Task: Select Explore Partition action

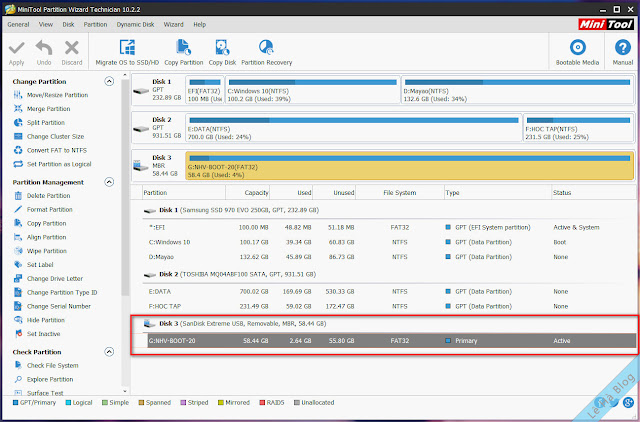Action: tap(44, 380)
